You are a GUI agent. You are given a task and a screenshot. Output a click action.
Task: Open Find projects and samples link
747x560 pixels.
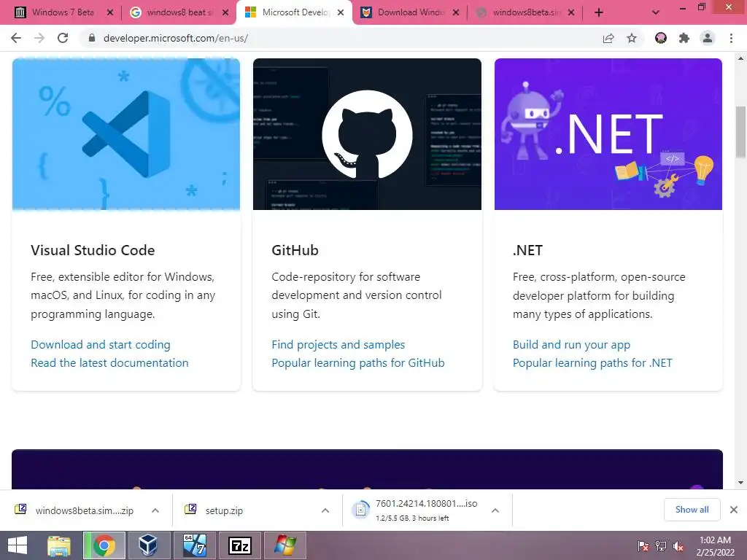[338, 344]
